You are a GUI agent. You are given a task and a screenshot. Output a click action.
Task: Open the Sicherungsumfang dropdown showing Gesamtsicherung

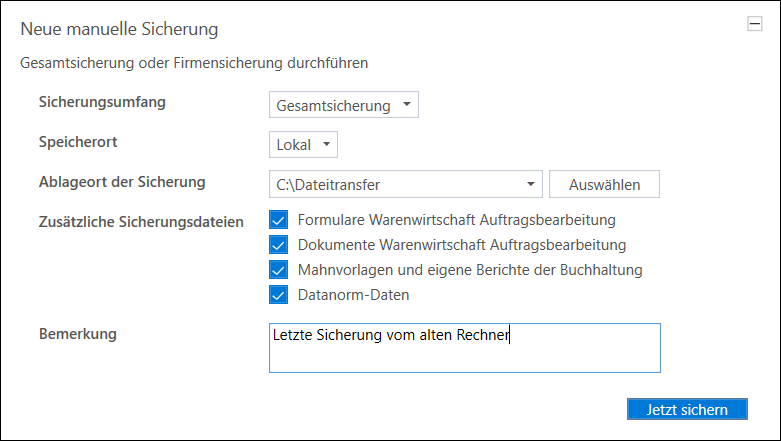343,105
